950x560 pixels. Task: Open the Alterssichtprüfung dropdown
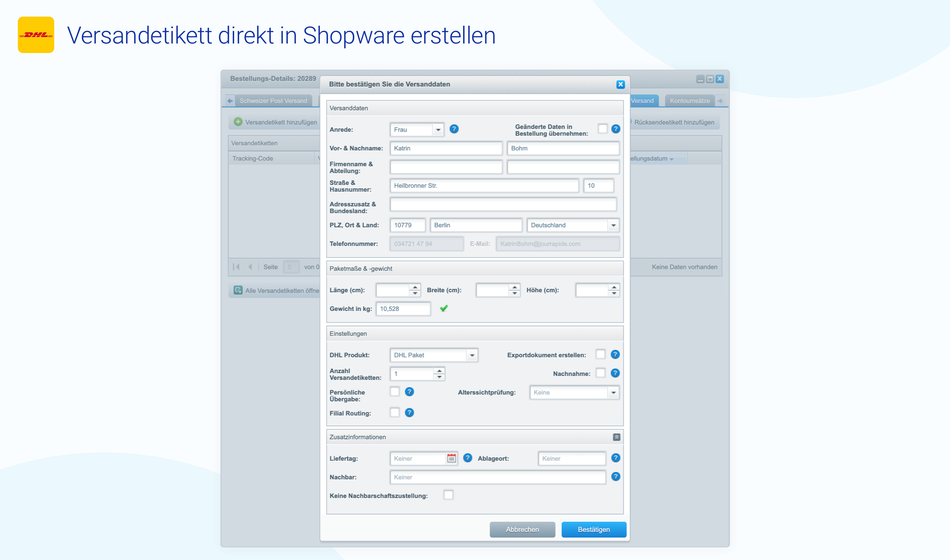pyautogui.click(x=613, y=392)
